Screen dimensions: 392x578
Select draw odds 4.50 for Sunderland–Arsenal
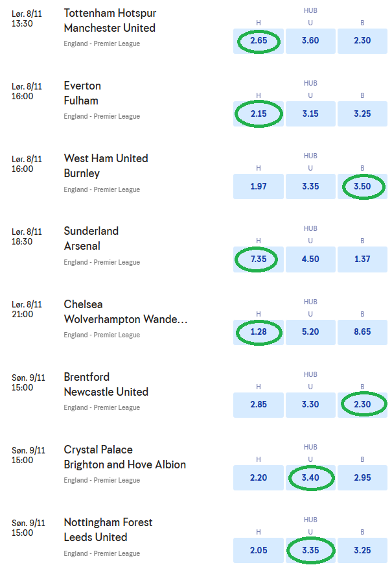click(310, 259)
